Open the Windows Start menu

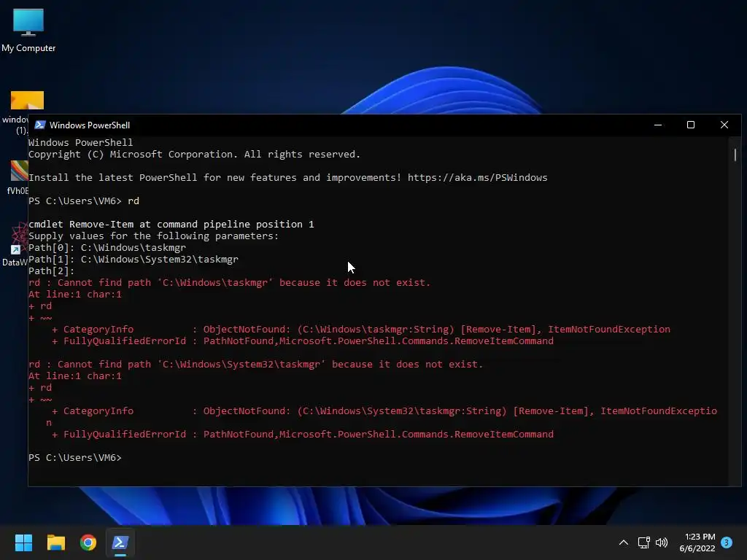click(x=23, y=542)
